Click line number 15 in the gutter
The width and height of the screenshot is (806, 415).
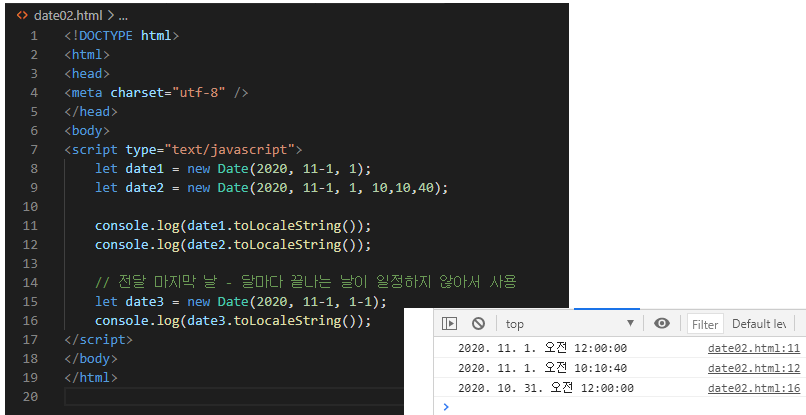[30, 301]
